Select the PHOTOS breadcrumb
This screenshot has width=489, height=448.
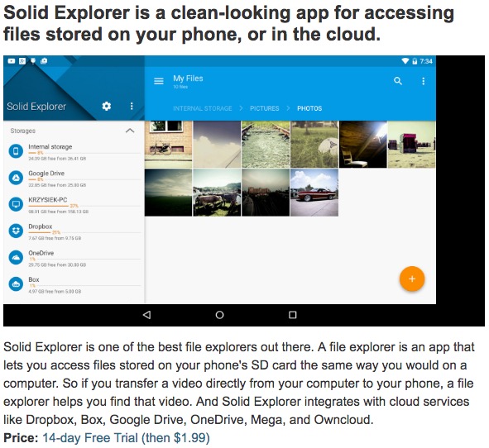coord(309,108)
